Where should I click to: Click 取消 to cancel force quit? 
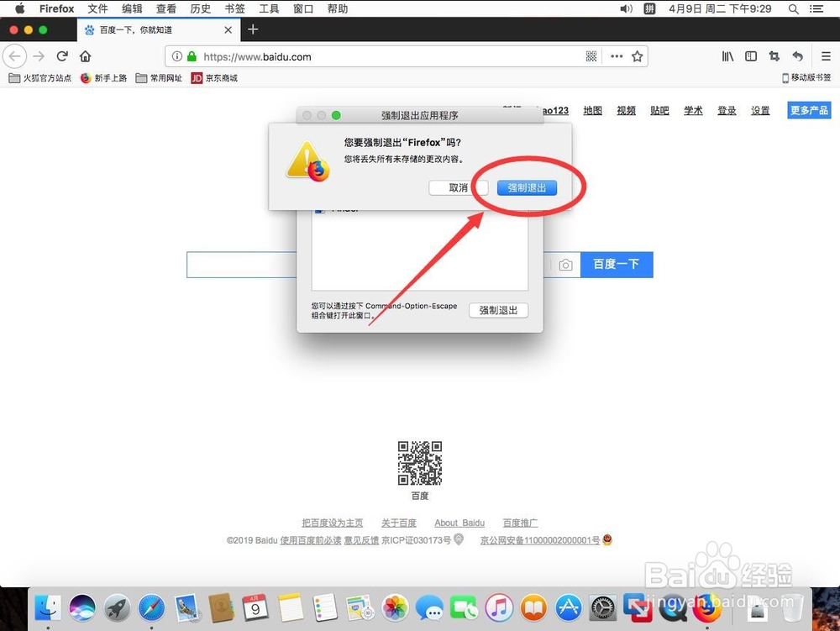tap(458, 187)
